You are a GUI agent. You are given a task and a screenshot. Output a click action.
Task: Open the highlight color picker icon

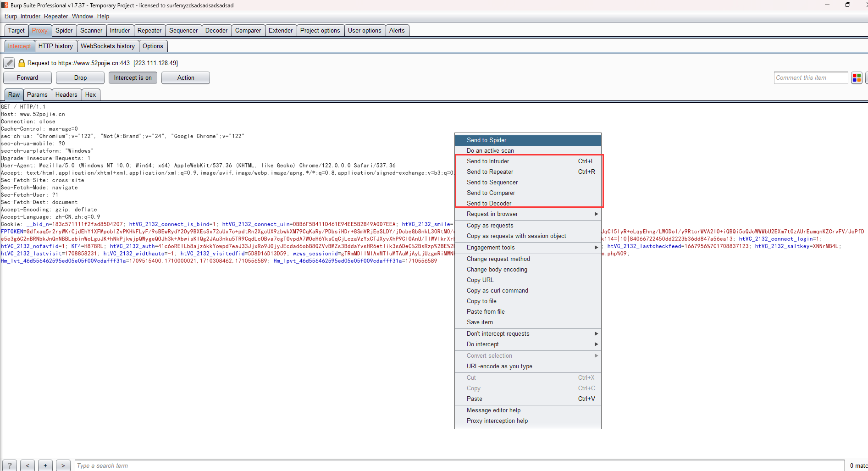pos(857,78)
